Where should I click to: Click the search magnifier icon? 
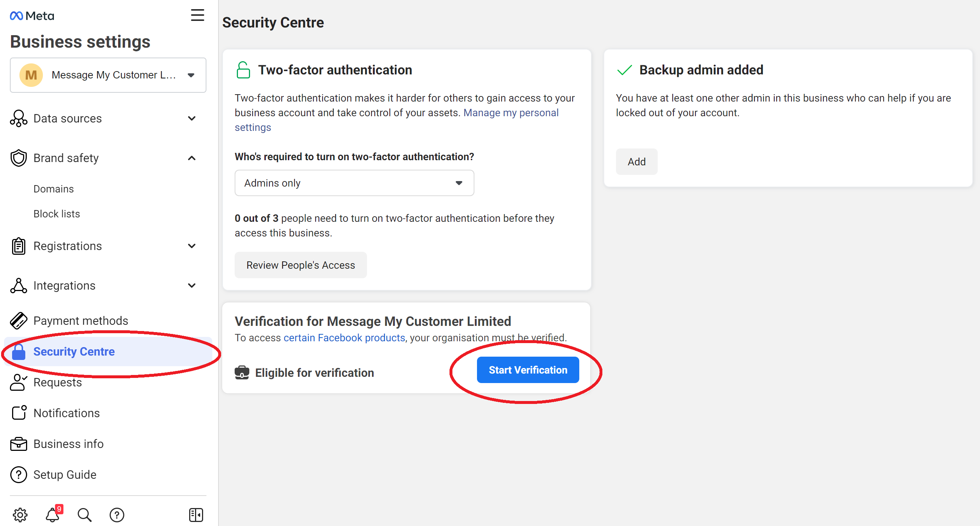pyautogui.click(x=84, y=515)
